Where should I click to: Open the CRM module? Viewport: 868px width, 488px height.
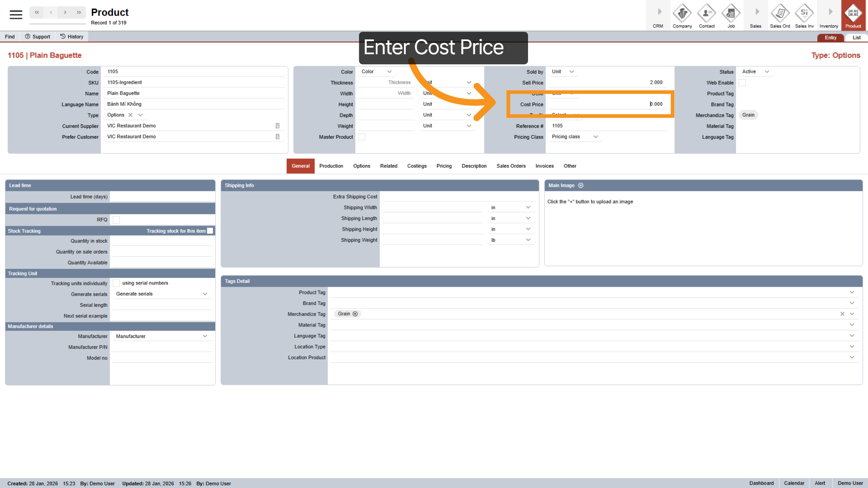[x=658, y=15]
